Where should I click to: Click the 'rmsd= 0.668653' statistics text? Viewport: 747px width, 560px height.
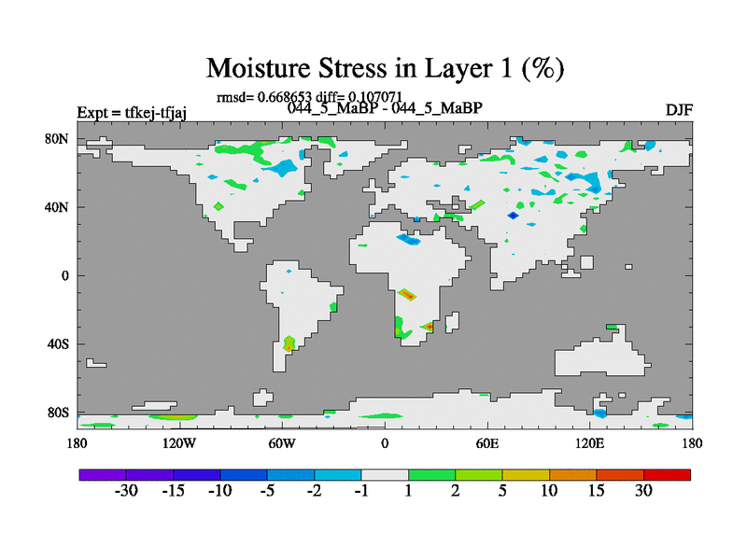click(264, 97)
